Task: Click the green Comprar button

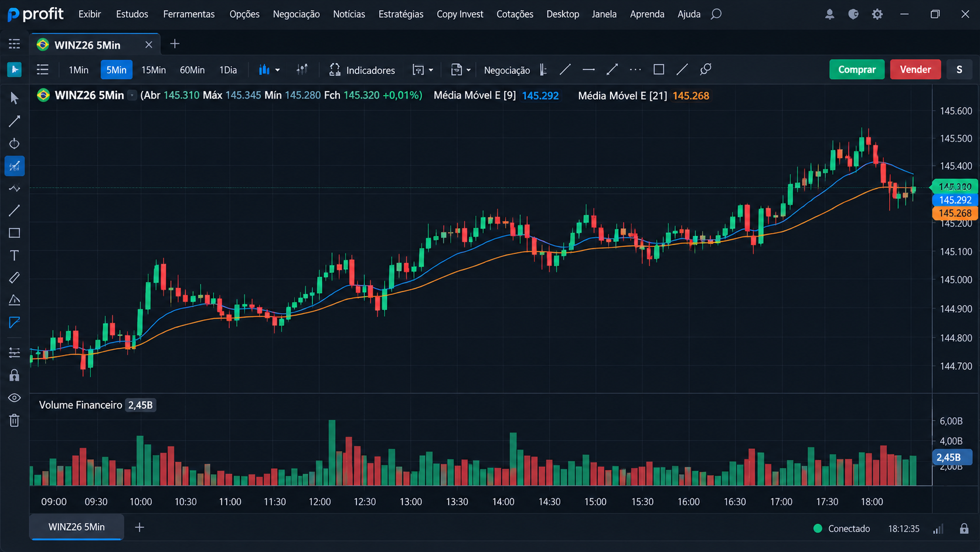Action: [857, 69]
